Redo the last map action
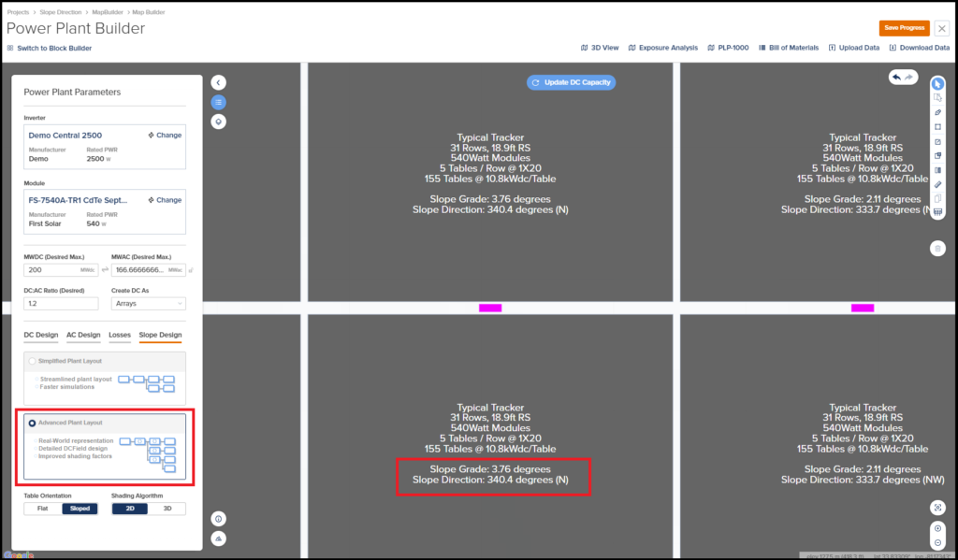The image size is (958, 560). (909, 78)
